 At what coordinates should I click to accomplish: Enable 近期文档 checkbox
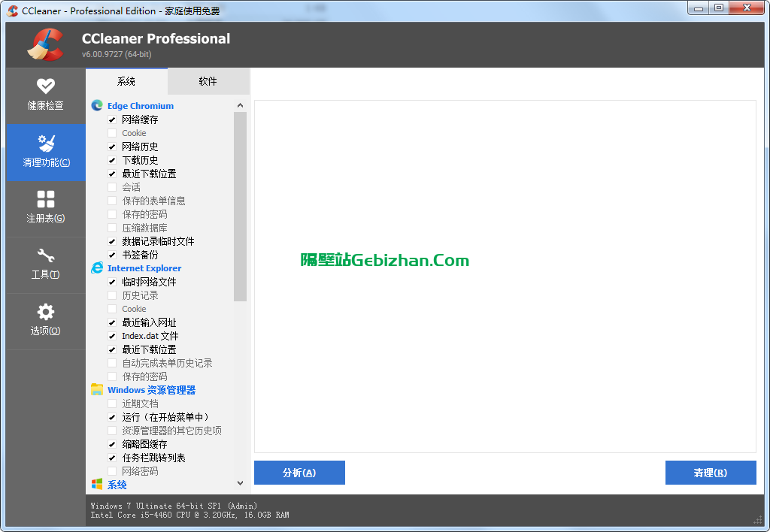112,404
